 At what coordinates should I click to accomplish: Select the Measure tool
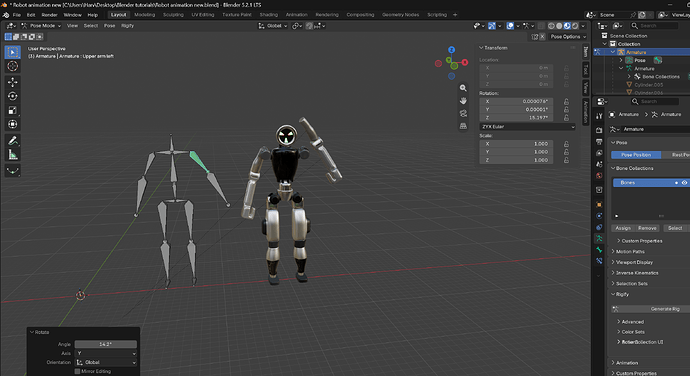(12, 155)
